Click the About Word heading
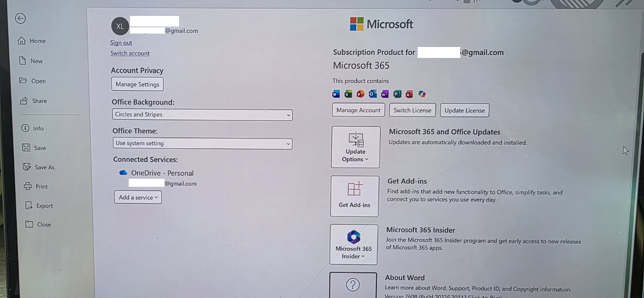Screen dimensions: 644x298 pos(405,277)
